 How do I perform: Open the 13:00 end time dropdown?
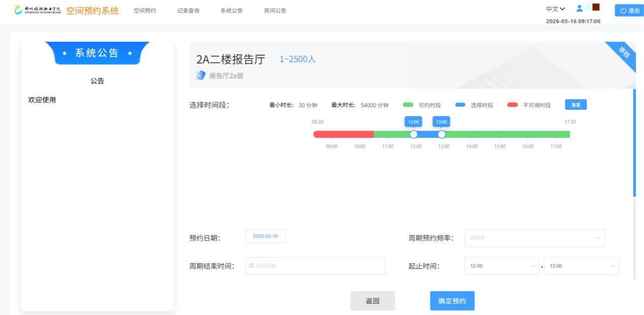click(x=581, y=266)
